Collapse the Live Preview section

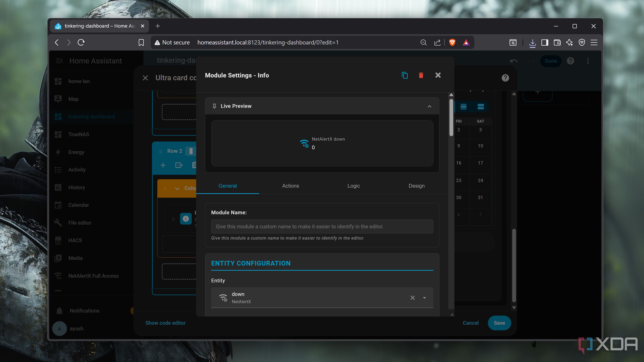(429, 106)
